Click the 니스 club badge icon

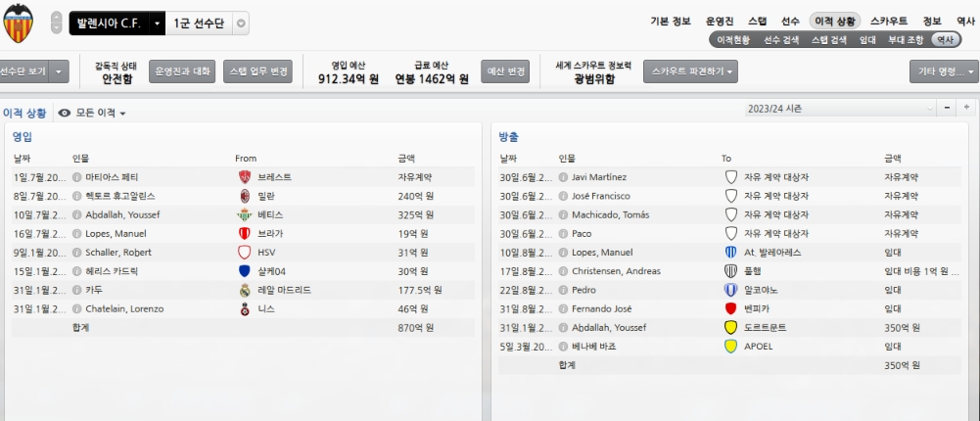pos(245,308)
